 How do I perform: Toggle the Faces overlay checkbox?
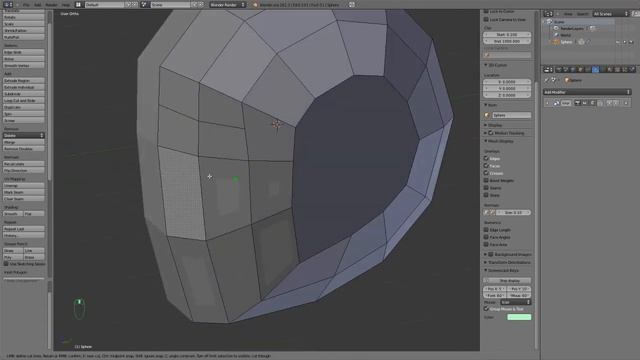[x=486, y=166]
